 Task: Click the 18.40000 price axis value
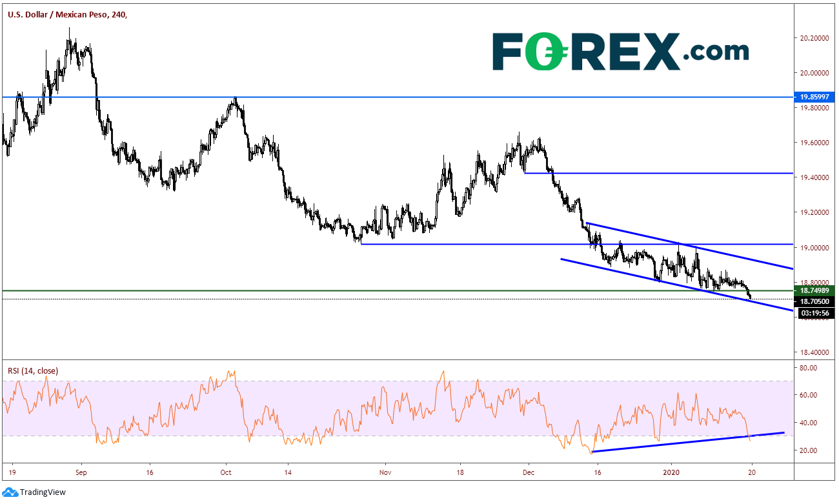click(x=814, y=353)
